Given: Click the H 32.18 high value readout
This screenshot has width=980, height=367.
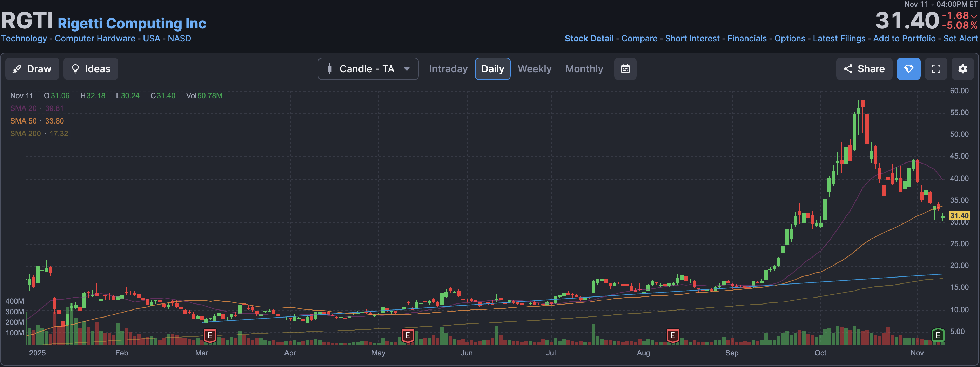Looking at the screenshot, I should click(x=93, y=96).
